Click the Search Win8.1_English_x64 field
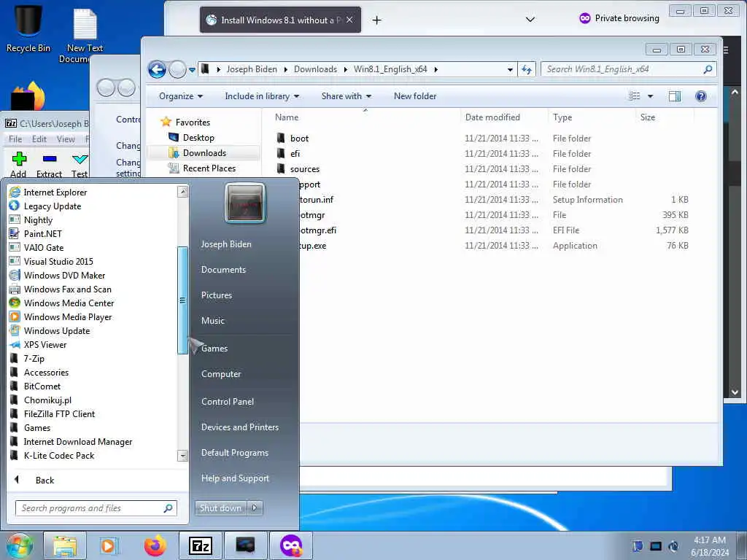This screenshot has width=747, height=560. coord(628,69)
